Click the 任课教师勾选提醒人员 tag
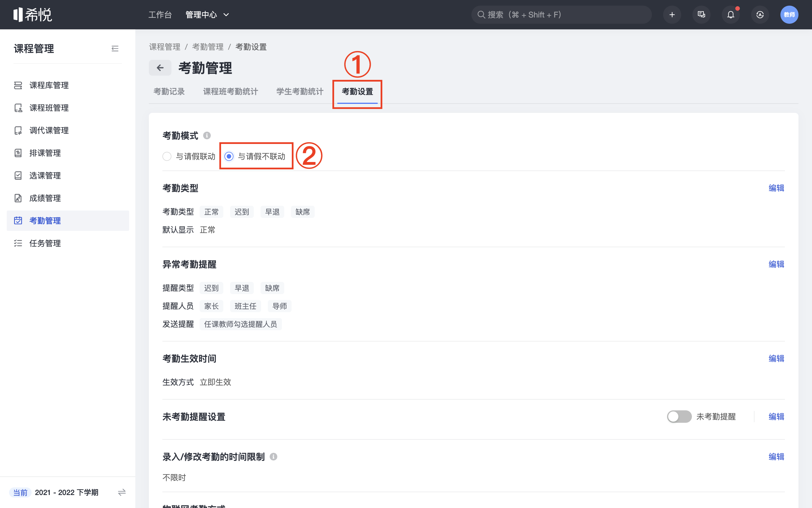The image size is (812, 508). click(x=240, y=324)
